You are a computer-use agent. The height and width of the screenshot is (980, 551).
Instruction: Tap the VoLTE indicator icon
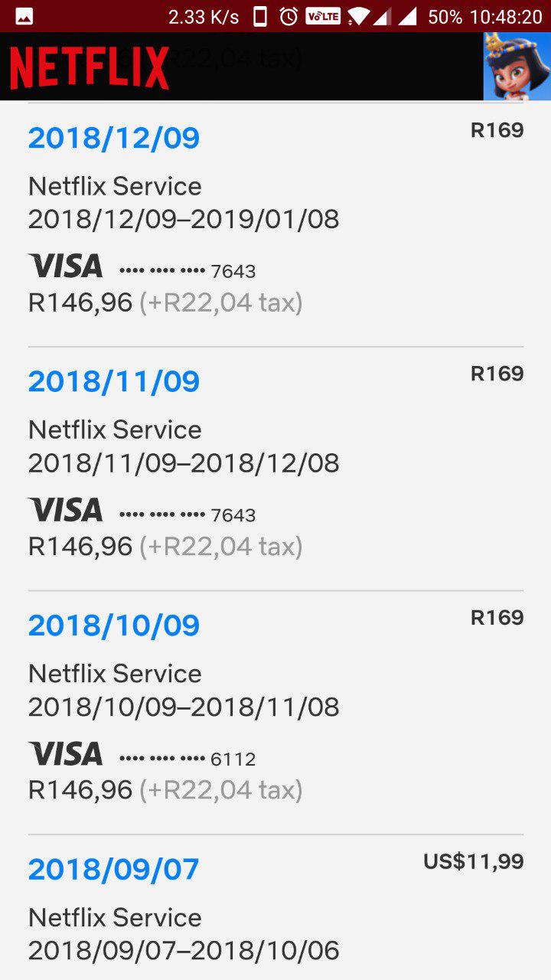coord(323,16)
